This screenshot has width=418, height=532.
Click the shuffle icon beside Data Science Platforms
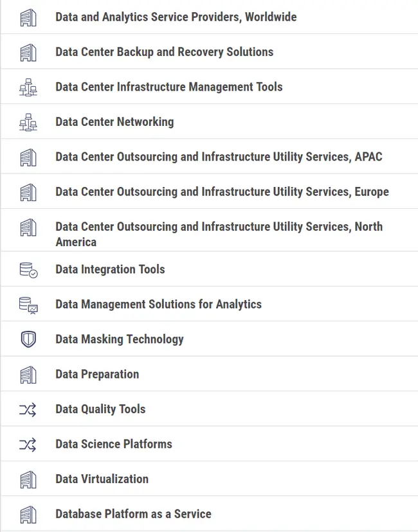[28, 444]
